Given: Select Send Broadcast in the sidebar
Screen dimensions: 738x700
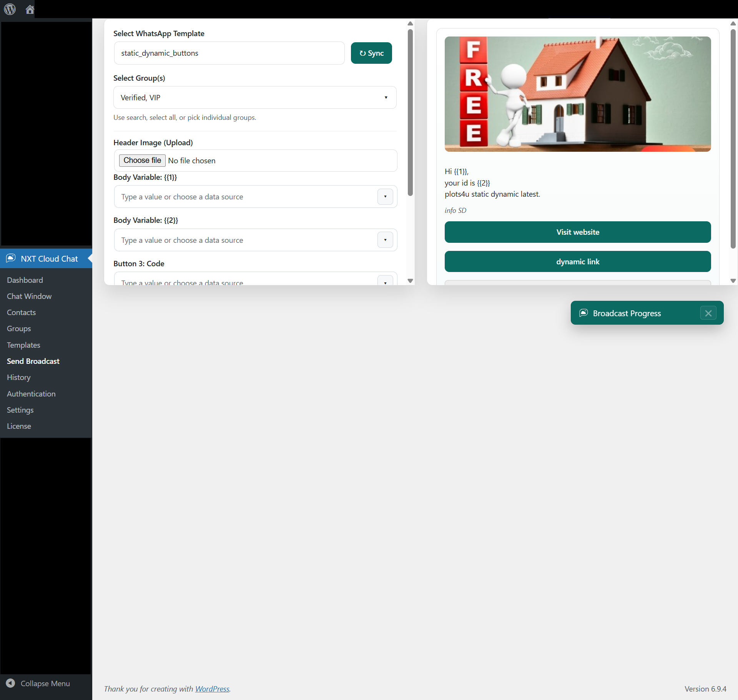Looking at the screenshot, I should pos(33,361).
